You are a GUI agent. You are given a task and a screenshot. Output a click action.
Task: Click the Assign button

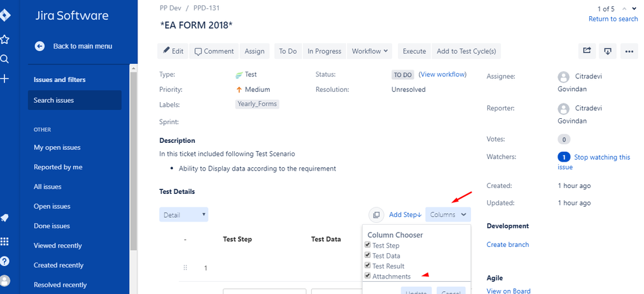click(x=255, y=51)
